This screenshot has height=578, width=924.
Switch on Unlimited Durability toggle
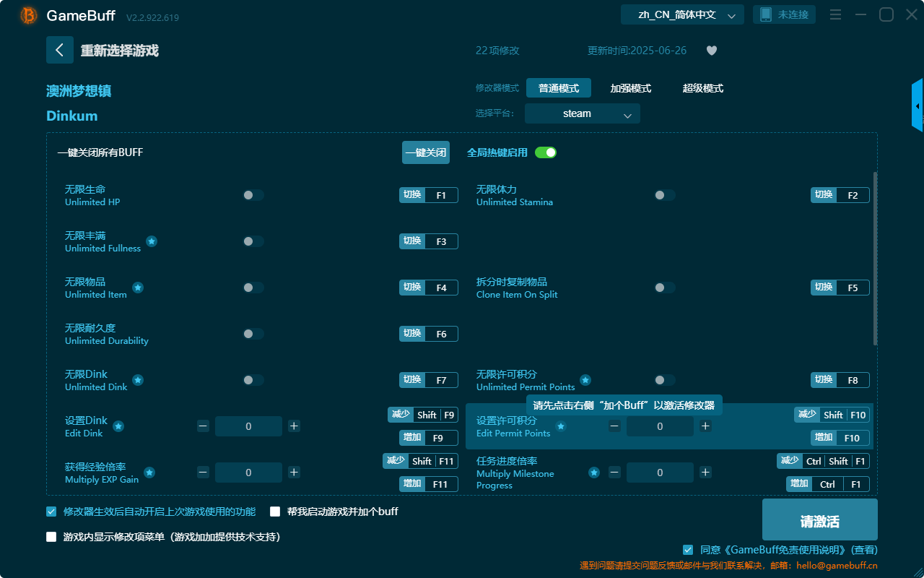point(253,334)
